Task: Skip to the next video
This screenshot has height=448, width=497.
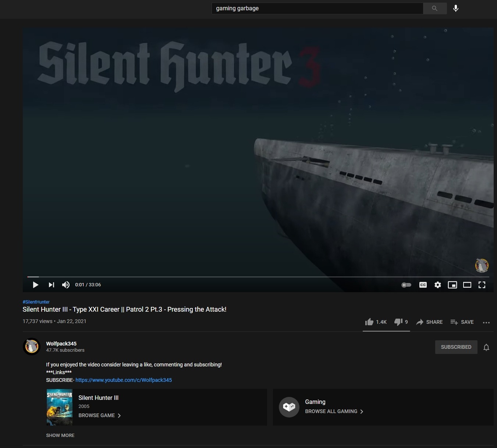Action: pyautogui.click(x=51, y=285)
